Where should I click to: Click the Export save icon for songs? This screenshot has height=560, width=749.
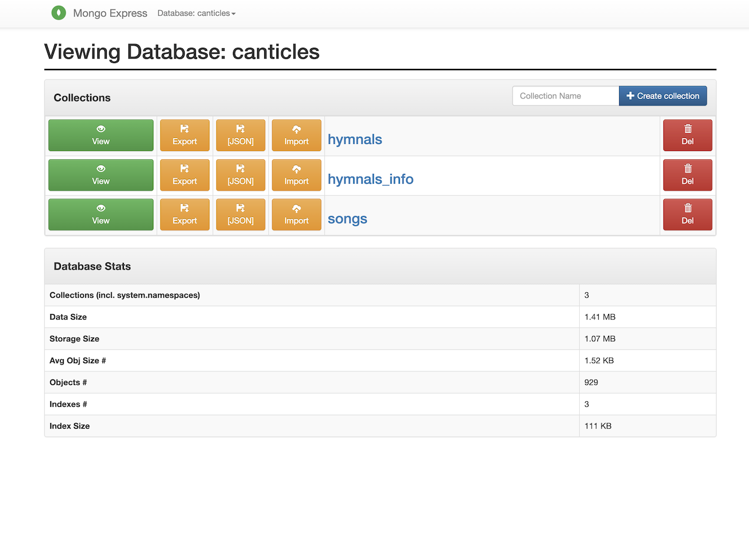(185, 208)
